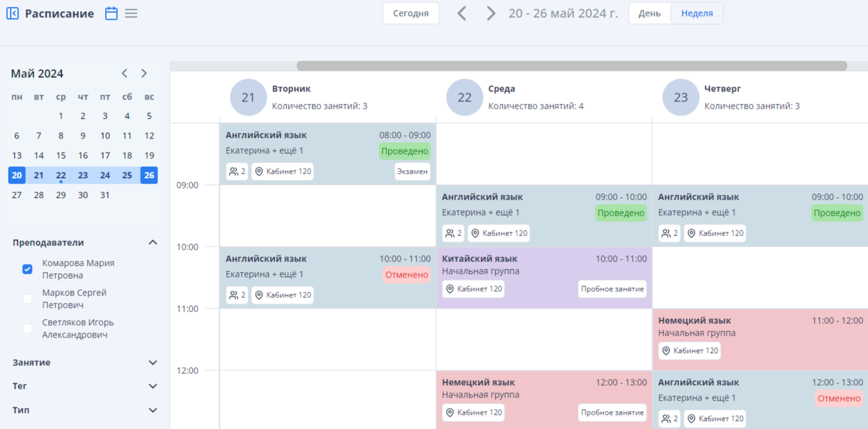Uncheck Комарова Мария Петровна in teachers filter

tap(27, 269)
